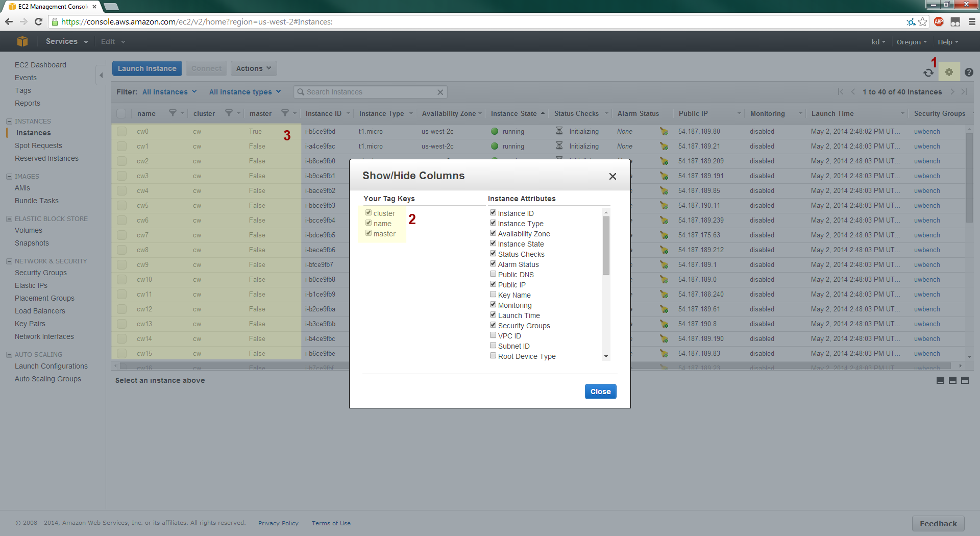Click the Launch Instance button
Viewport: 980px width, 536px height.
(x=147, y=68)
